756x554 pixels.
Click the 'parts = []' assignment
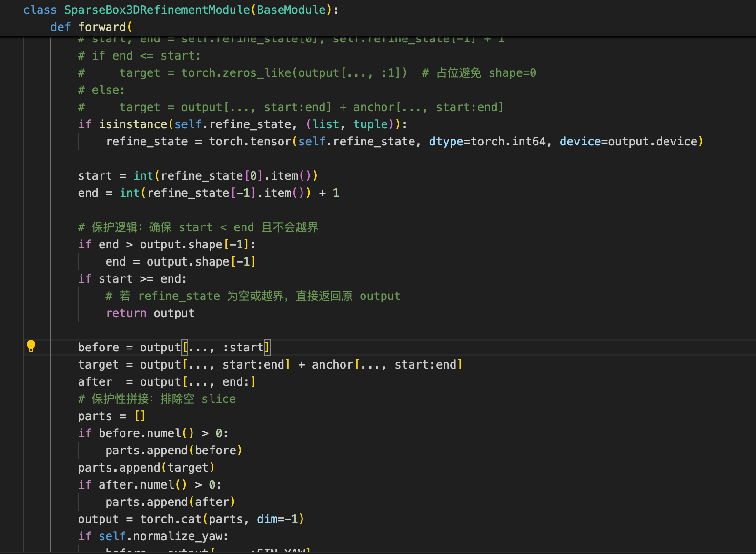(111, 416)
